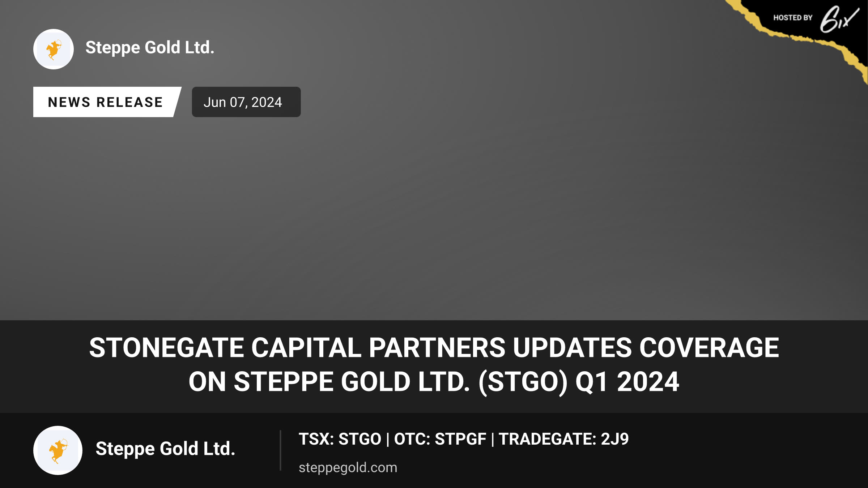Click the TSX: STGO ticker symbol
Viewport: 868px width, 488px height.
[x=340, y=439]
